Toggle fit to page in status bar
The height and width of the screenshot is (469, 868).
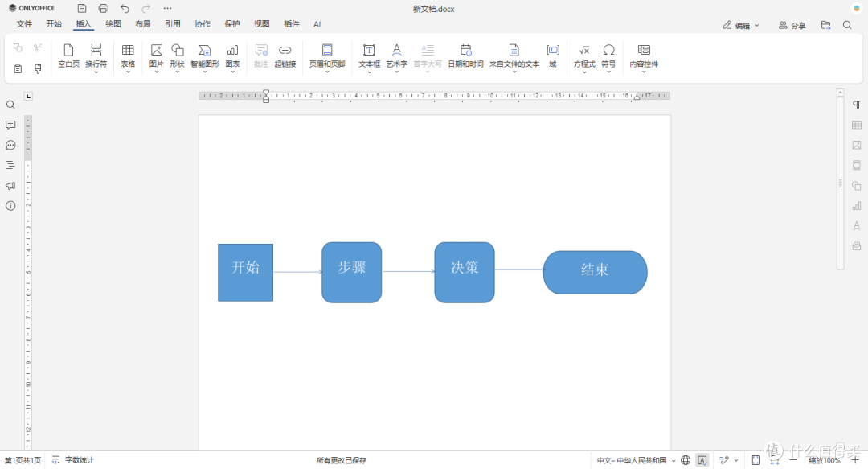click(x=755, y=460)
